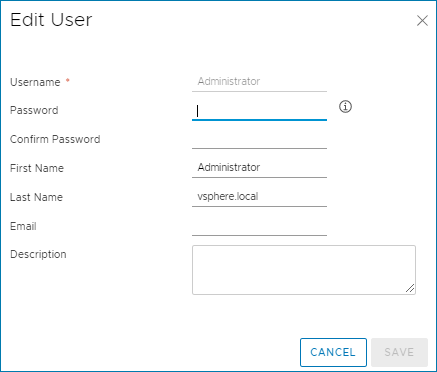Close the Edit User dialog
The width and height of the screenshot is (437, 372).
pos(422,21)
